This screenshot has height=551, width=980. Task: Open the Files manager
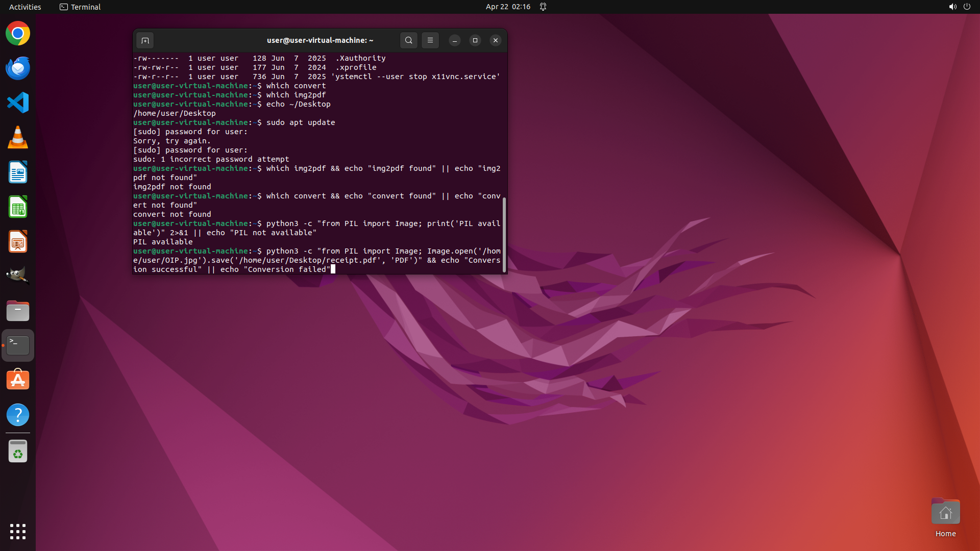coord(18,311)
